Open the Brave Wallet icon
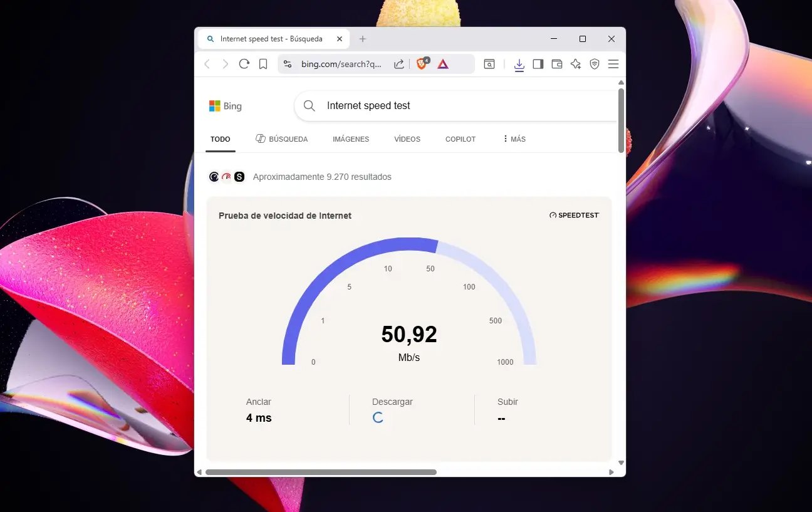 point(556,64)
